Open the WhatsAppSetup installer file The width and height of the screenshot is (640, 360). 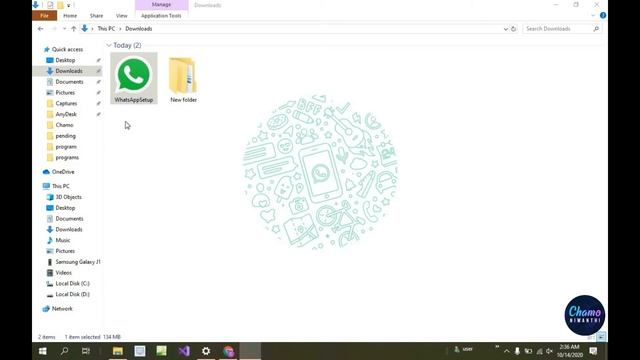[133, 78]
